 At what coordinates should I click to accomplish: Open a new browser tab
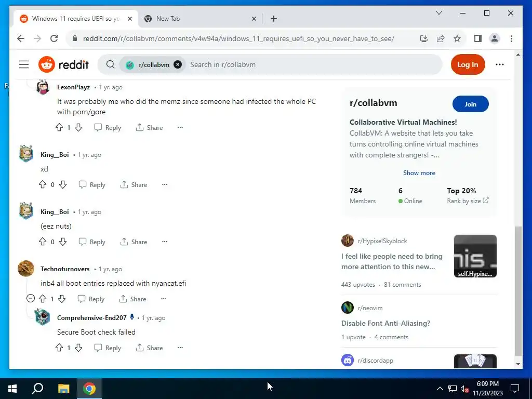pyautogui.click(x=274, y=19)
